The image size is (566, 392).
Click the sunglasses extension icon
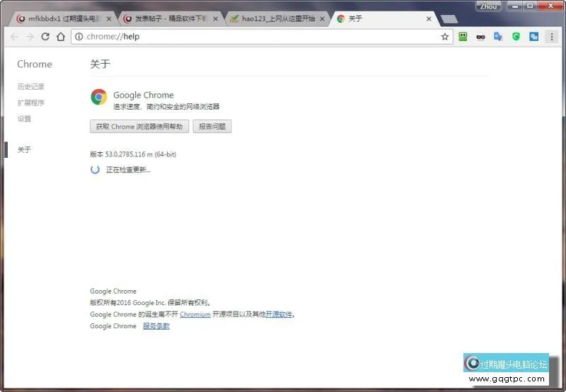coord(481,37)
